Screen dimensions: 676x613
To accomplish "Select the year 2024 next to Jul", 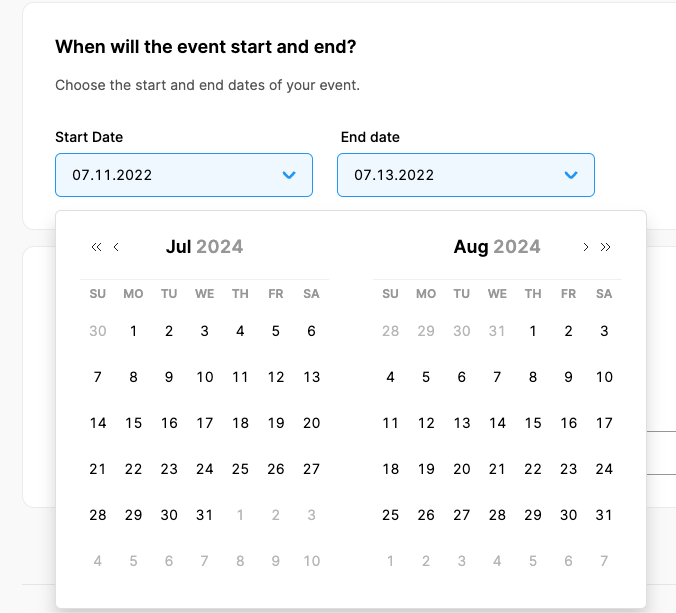I will coord(220,247).
